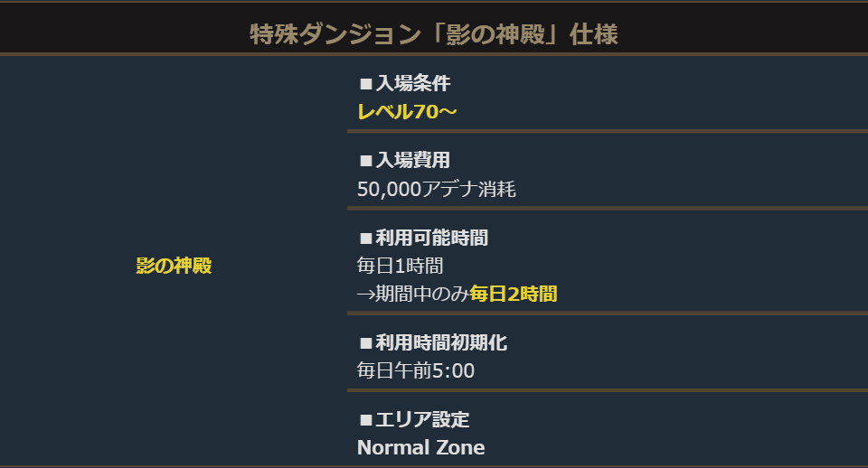The height and width of the screenshot is (468, 868).
Task: Click the arrow symbol before 期間中のみ
Action: coord(365,294)
